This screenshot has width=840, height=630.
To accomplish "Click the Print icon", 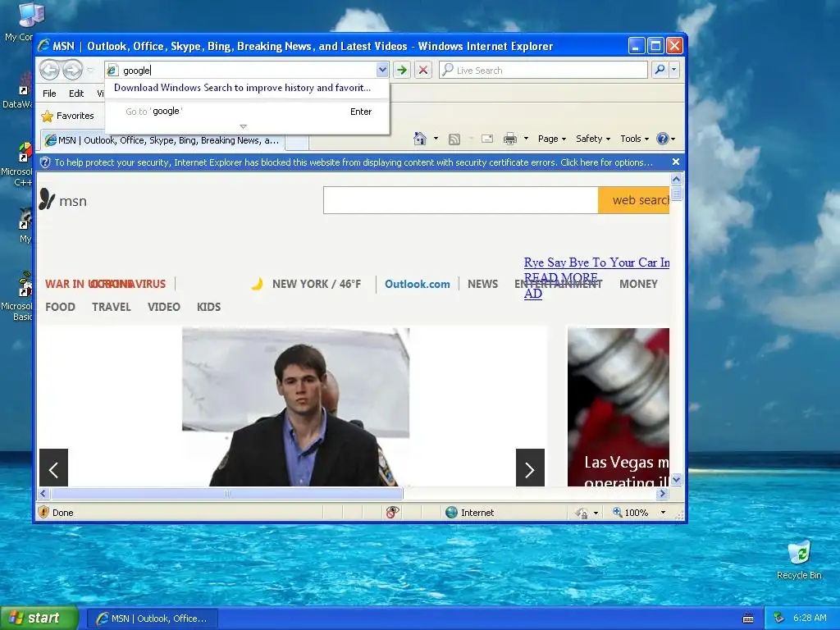I will (x=510, y=139).
